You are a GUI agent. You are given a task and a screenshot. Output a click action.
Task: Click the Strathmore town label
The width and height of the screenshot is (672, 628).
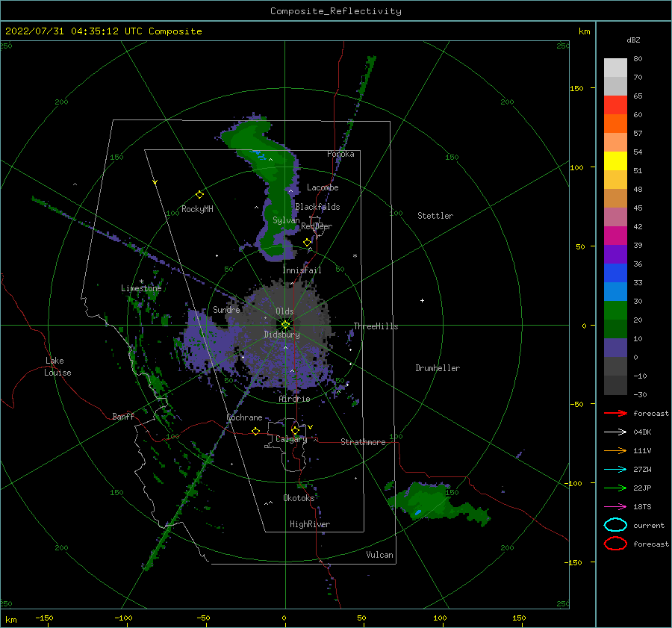click(363, 442)
